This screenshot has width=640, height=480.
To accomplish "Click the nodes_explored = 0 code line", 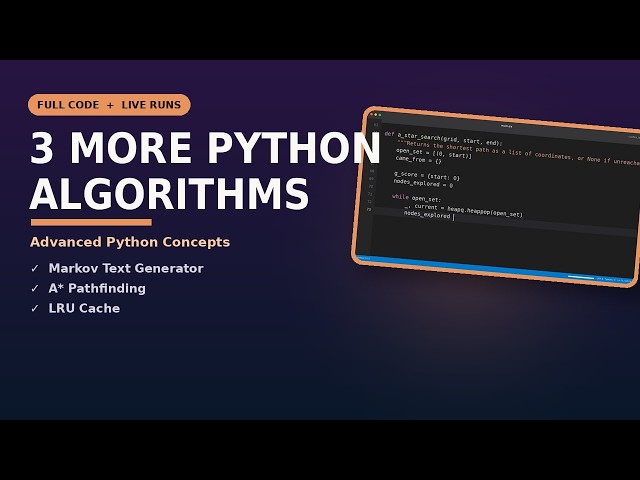I will pos(423,183).
